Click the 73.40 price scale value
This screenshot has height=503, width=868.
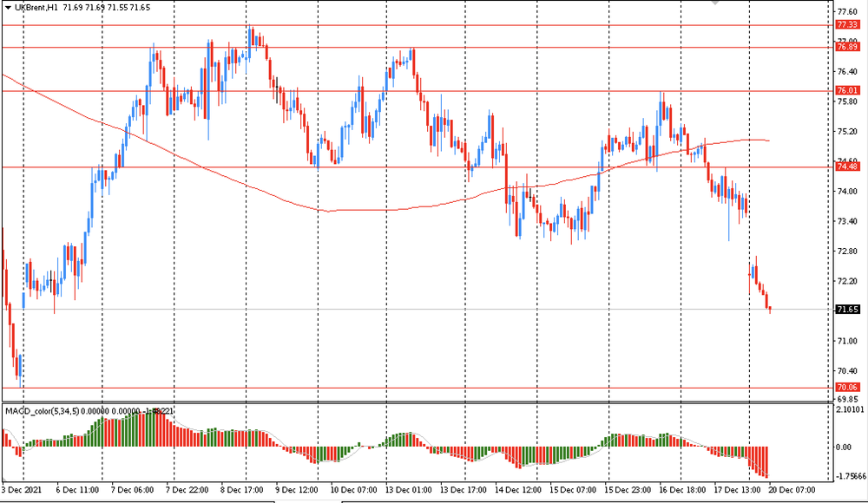coord(847,221)
